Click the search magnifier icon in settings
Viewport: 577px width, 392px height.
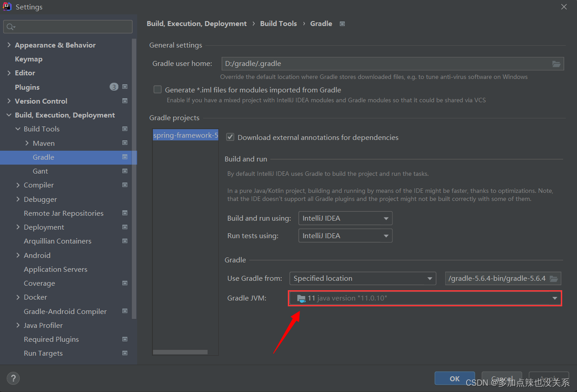(9, 27)
